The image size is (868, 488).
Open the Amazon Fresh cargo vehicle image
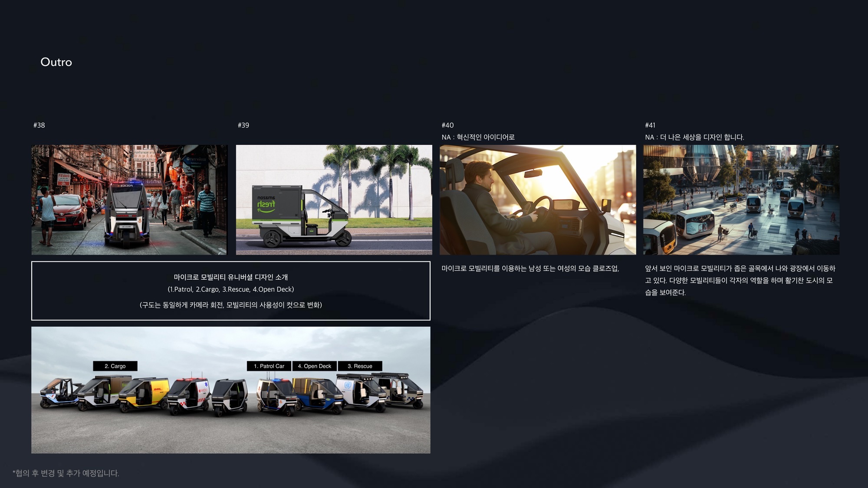(x=334, y=200)
